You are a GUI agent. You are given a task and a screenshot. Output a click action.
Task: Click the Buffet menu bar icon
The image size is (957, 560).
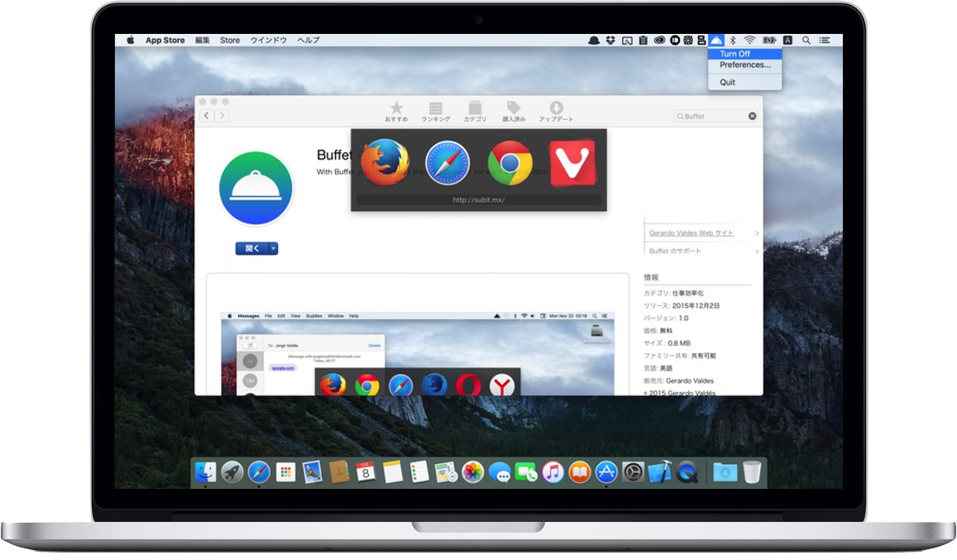(716, 41)
